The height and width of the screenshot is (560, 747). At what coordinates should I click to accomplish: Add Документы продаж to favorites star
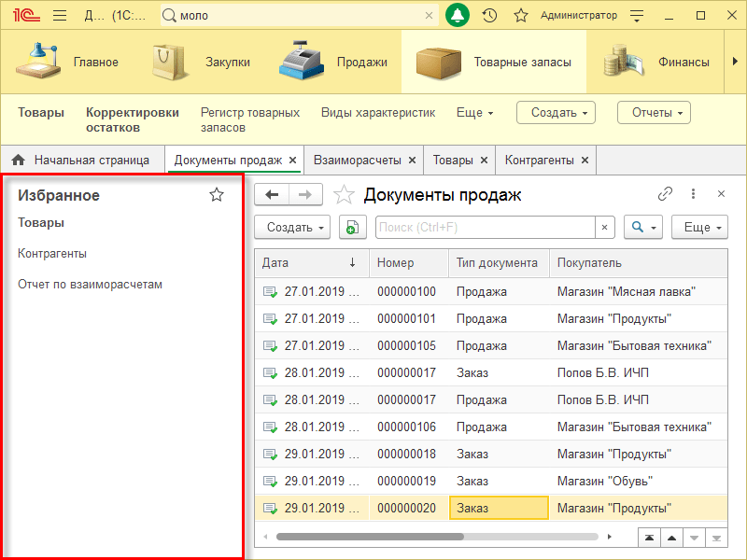(x=344, y=195)
